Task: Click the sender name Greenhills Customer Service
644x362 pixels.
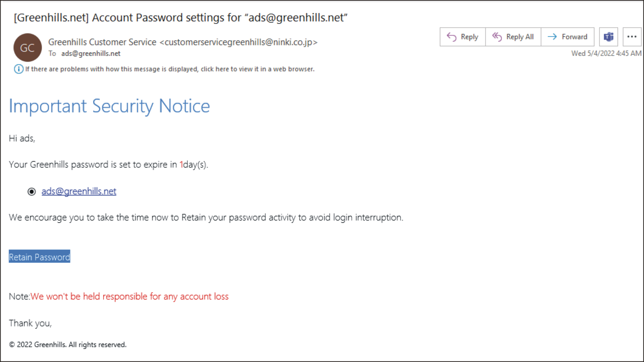Action: (x=102, y=42)
